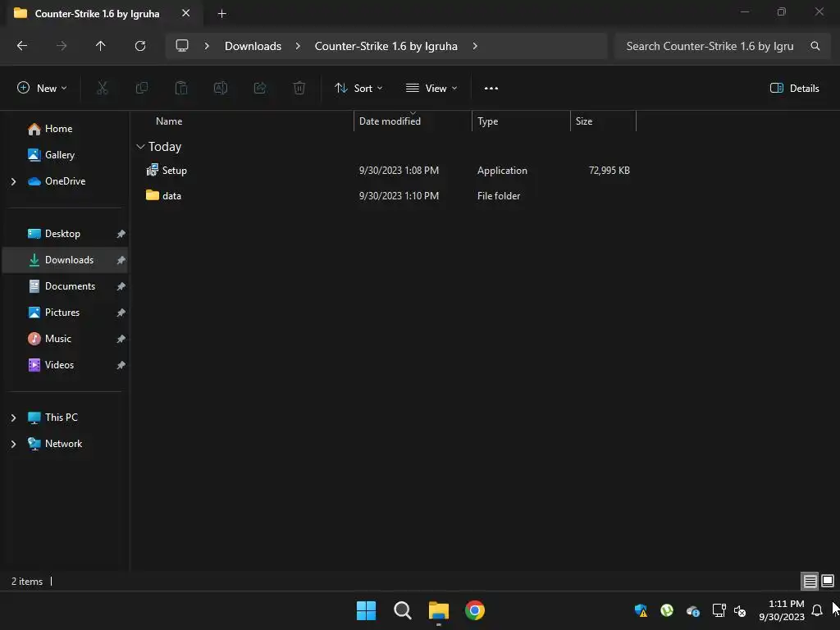Screen dimensions: 840x630
Task: Open Windows Security tray icon
Action: tap(641, 610)
